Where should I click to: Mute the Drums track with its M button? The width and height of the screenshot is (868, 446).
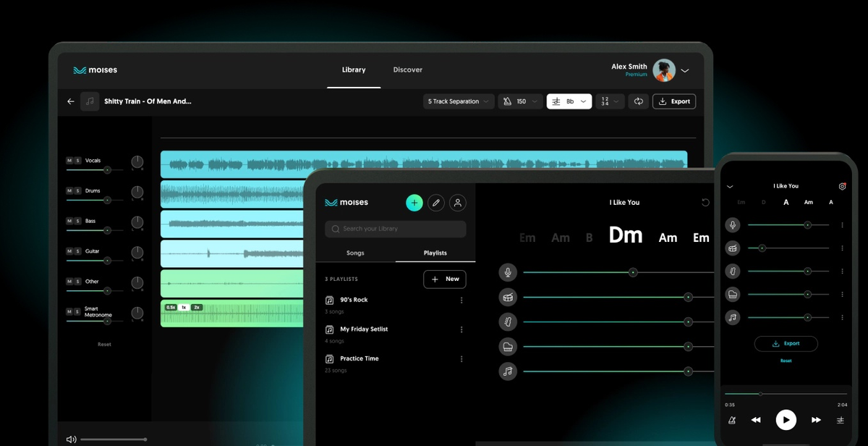coord(70,190)
